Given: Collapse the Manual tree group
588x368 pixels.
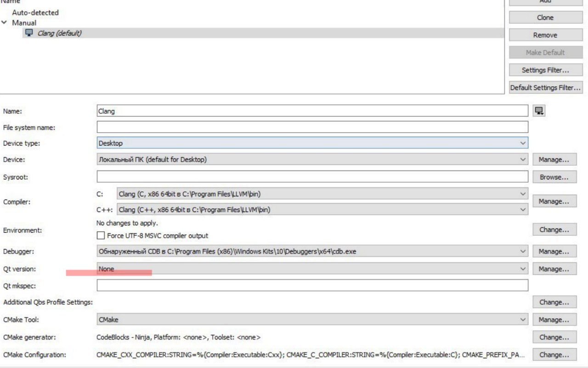Looking at the screenshot, I should coord(4,22).
